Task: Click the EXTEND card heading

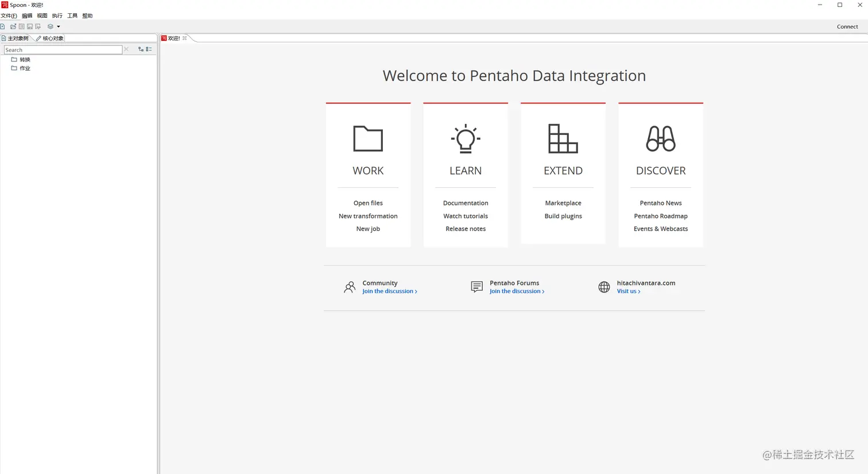Action: [x=563, y=171]
